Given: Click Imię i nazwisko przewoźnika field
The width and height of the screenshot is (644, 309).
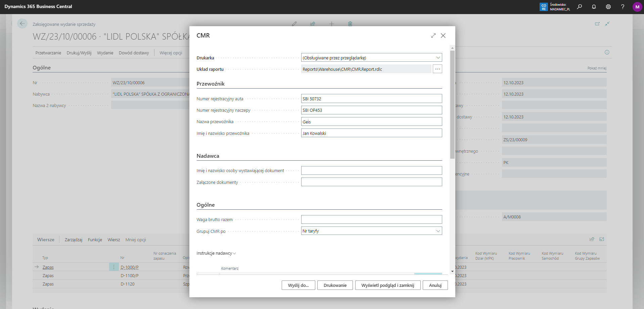Looking at the screenshot, I should (x=372, y=133).
